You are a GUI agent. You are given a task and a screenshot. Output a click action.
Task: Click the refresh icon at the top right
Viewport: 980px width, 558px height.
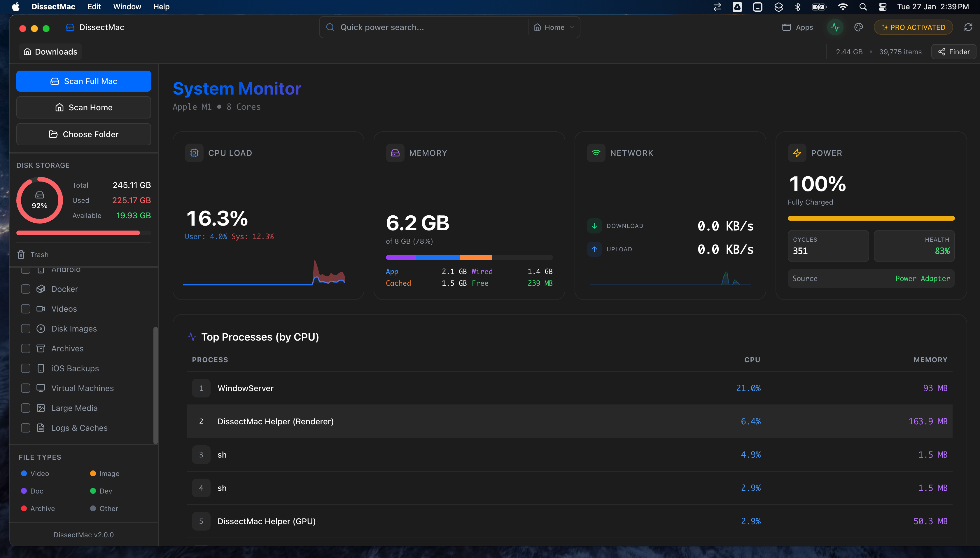(x=968, y=27)
